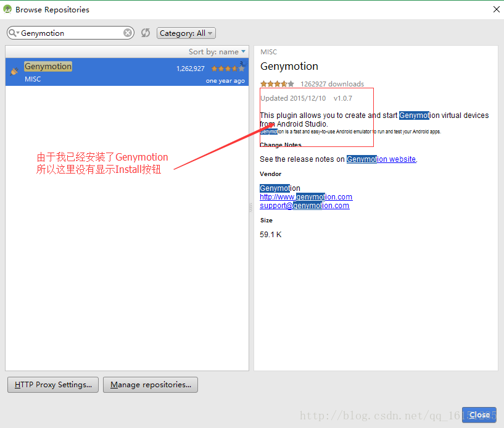Click the '59.1 K' size value
The width and height of the screenshot is (504, 428).
271,235
